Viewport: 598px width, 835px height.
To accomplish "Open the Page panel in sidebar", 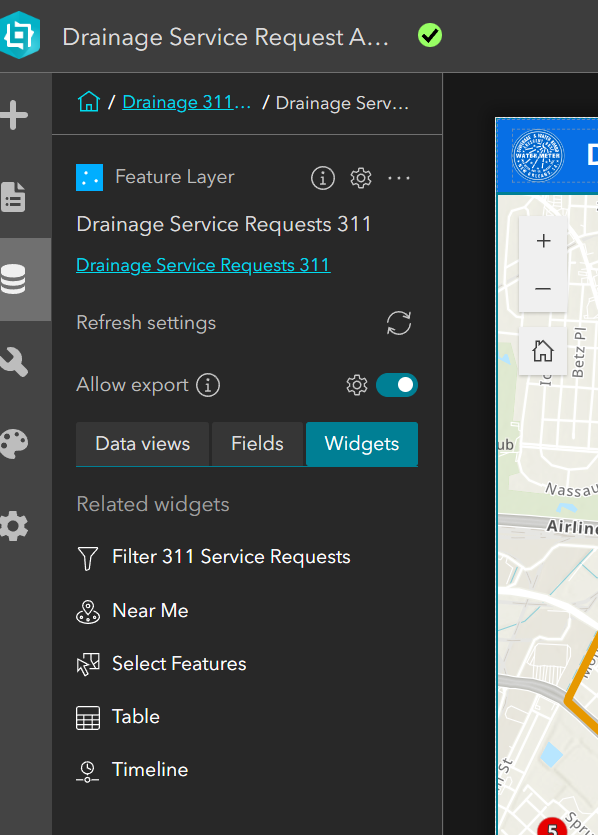I will pos(14,197).
